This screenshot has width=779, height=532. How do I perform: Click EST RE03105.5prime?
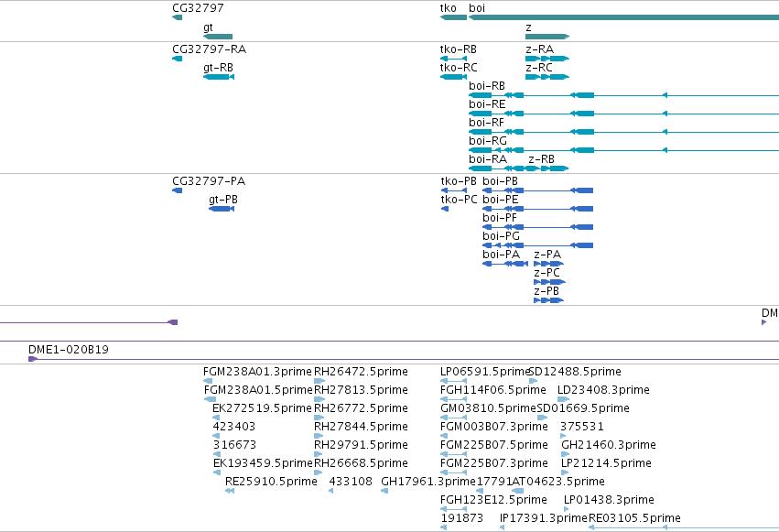(x=684, y=527)
